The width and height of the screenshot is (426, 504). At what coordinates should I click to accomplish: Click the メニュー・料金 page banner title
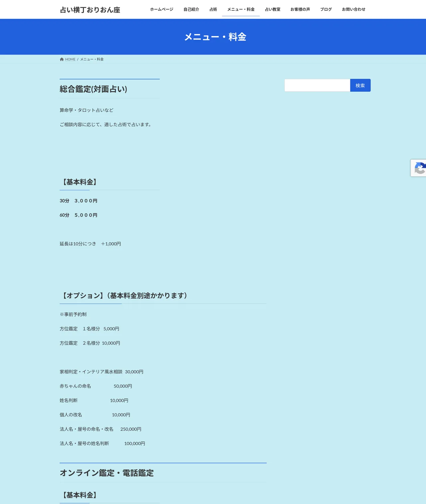(215, 37)
